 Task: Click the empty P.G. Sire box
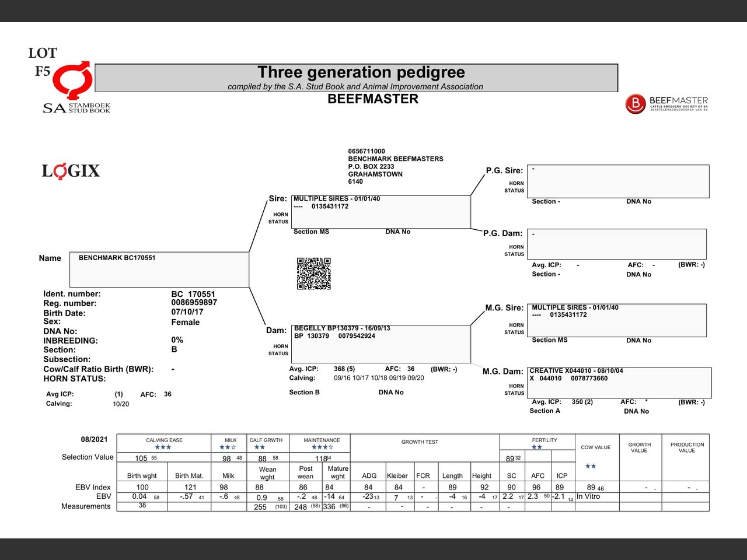click(x=617, y=181)
